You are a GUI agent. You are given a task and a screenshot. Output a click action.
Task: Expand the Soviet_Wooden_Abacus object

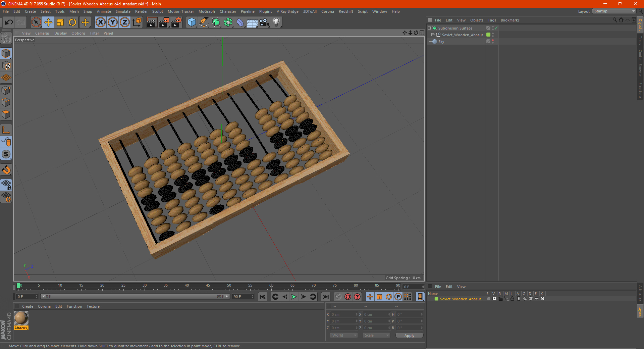point(433,35)
